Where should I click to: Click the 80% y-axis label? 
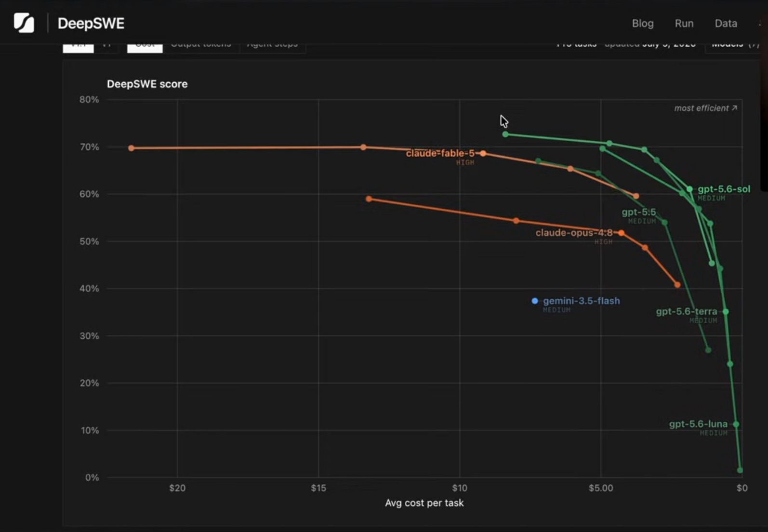pyautogui.click(x=89, y=99)
